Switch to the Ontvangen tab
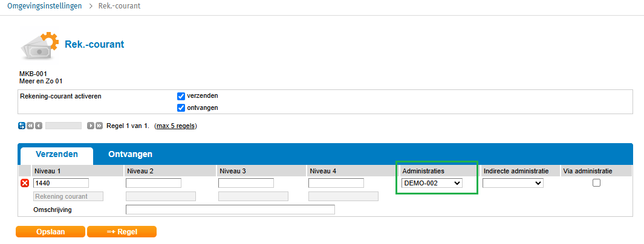 click(130, 155)
